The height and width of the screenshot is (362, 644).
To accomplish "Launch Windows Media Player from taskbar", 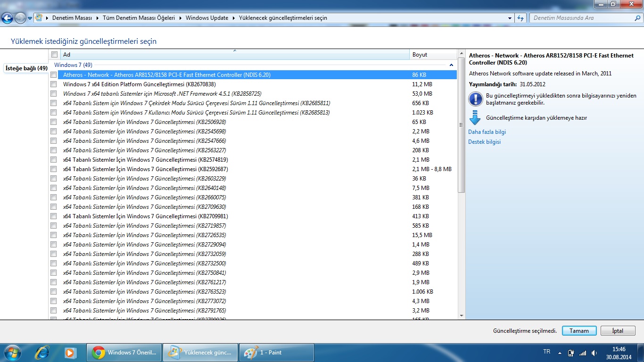I will pos(70,352).
